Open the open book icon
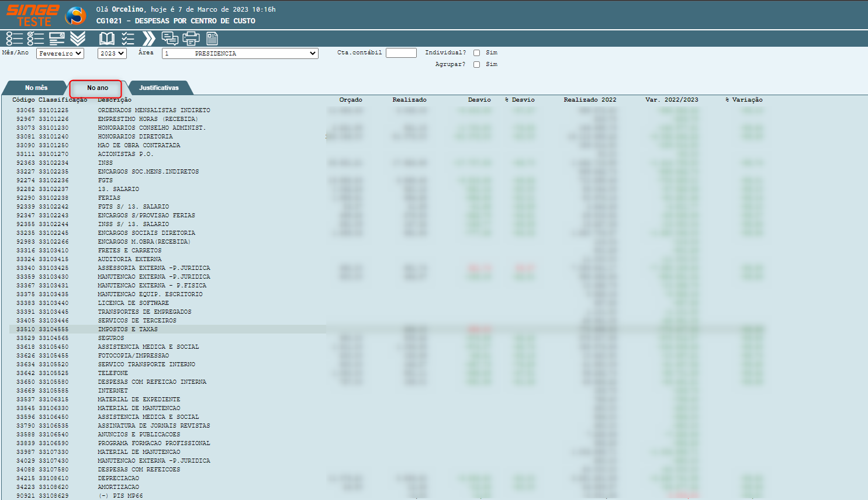The image size is (868, 500). coord(107,39)
